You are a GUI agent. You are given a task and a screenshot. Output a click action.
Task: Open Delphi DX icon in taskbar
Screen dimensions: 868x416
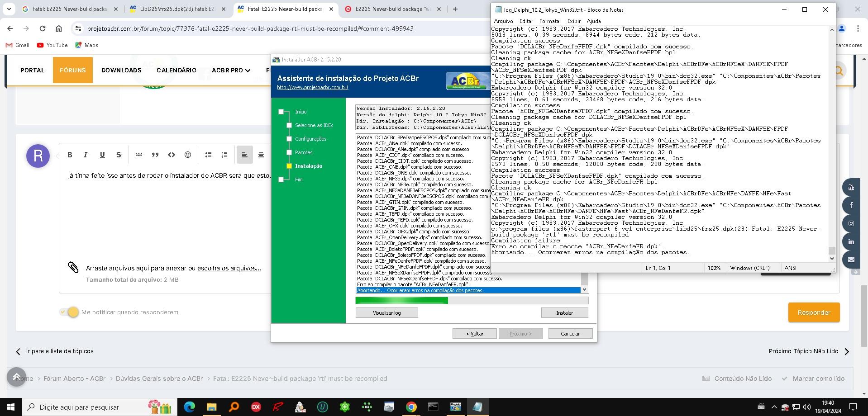pos(256,407)
